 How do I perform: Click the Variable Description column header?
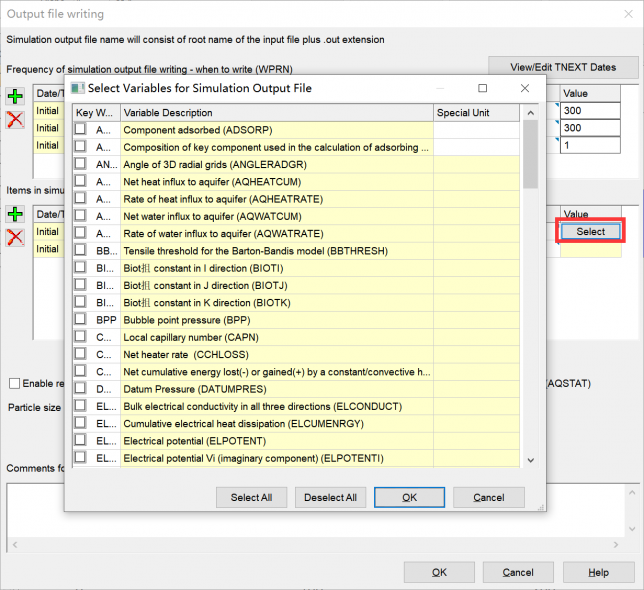pos(277,112)
